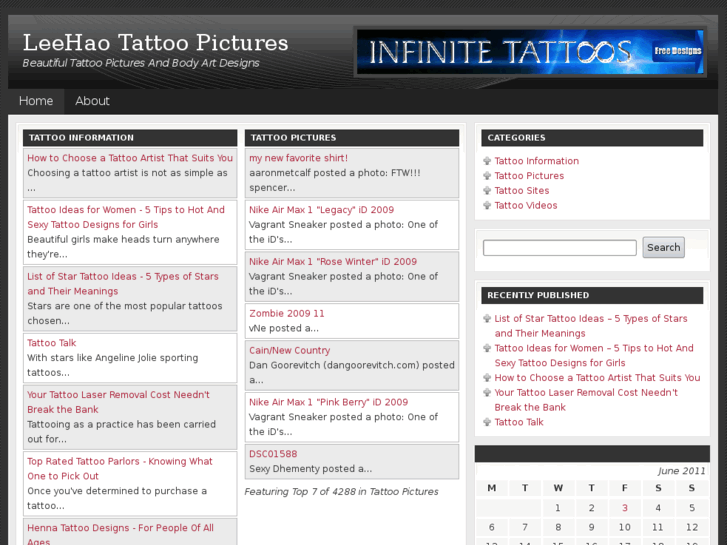
Task: Click bullet icon beside recent Your Tattoo Laser Removal Cost
Action: point(487,393)
